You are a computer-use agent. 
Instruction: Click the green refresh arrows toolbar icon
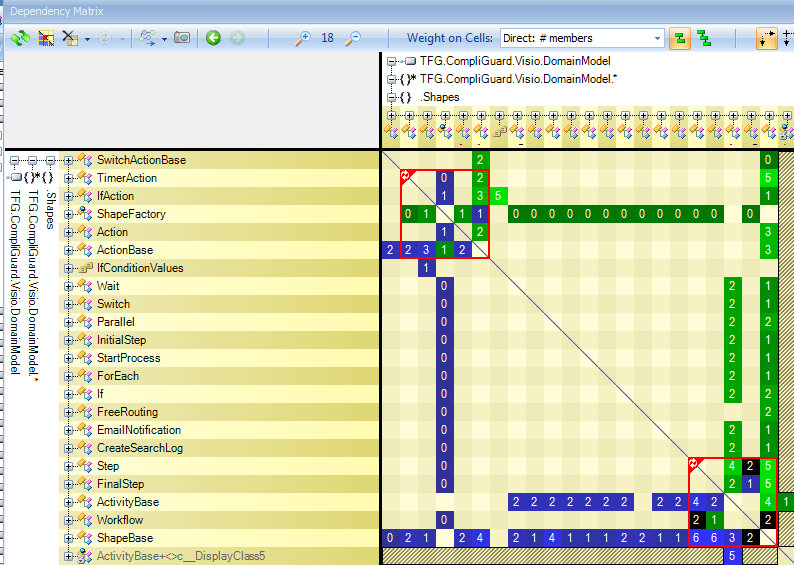pos(20,38)
